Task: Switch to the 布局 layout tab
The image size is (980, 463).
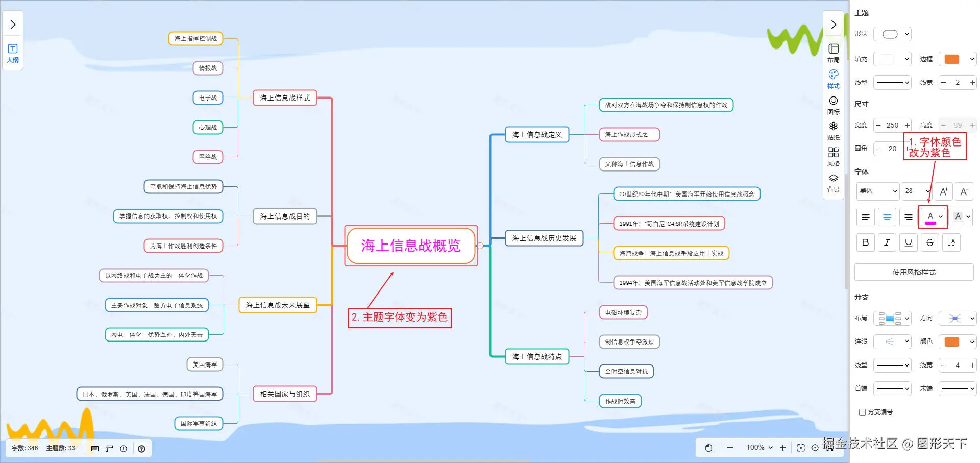Action: point(834,53)
